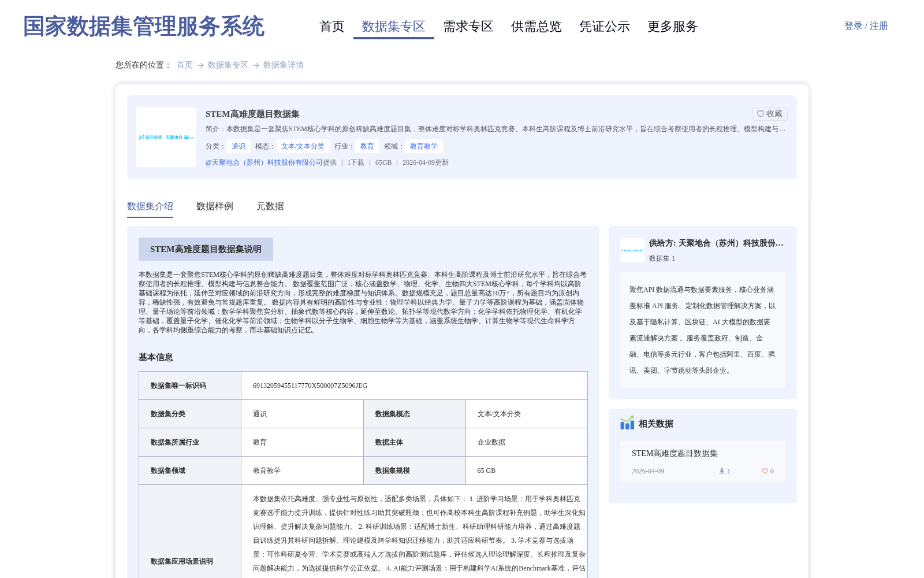The image size is (924, 578).
Task: Click the 数据集分类 label cell
Action: (x=190, y=414)
